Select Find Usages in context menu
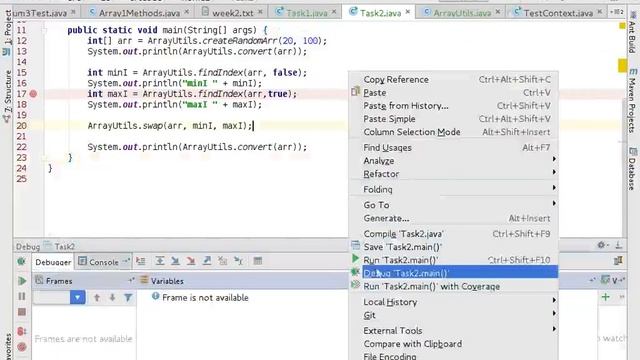Image resolution: width=640 pixels, height=360 pixels. coord(453,147)
